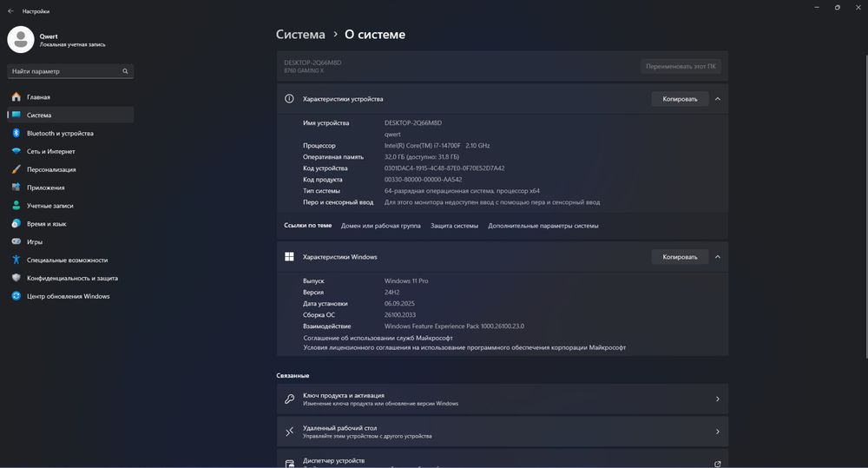The image size is (868, 468).
Task: Click the Время и язык globe icon
Action: click(x=16, y=224)
